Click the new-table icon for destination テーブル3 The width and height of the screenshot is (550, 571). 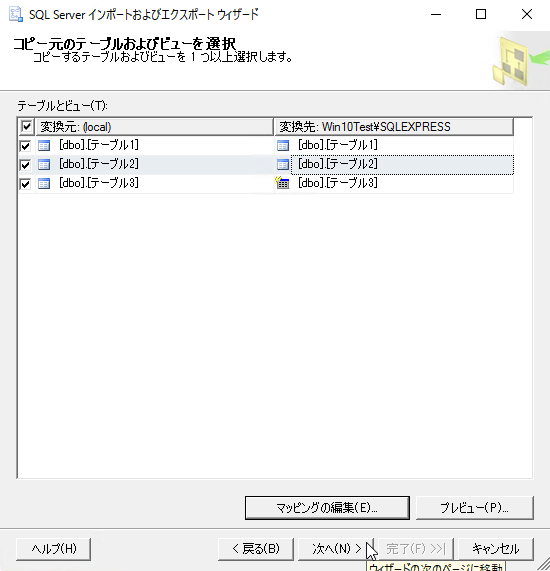coord(282,183)
